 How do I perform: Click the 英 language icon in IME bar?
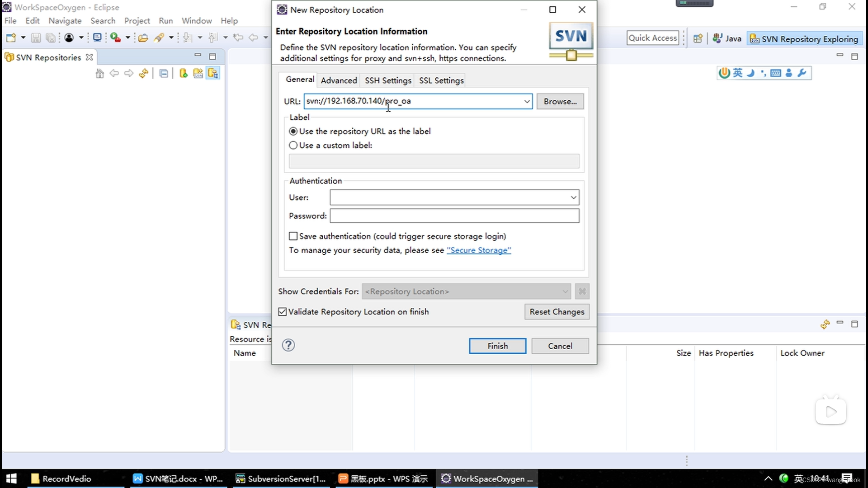pyautogui.click(x=738, y=73)
